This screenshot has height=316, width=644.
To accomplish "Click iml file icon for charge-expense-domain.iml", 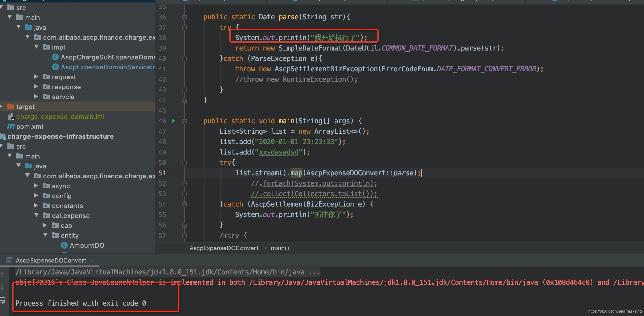I will click(x=11, y=117).
